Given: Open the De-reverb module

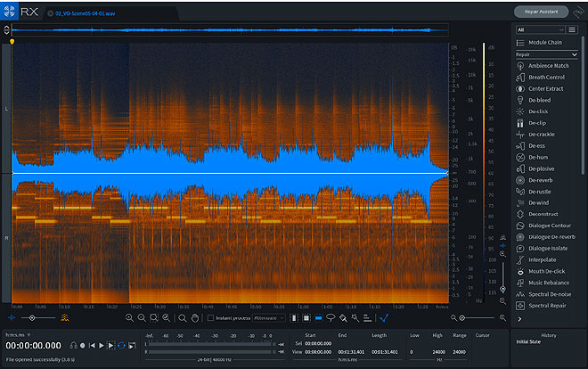Looking at the screenshot, I should point(535,180).
